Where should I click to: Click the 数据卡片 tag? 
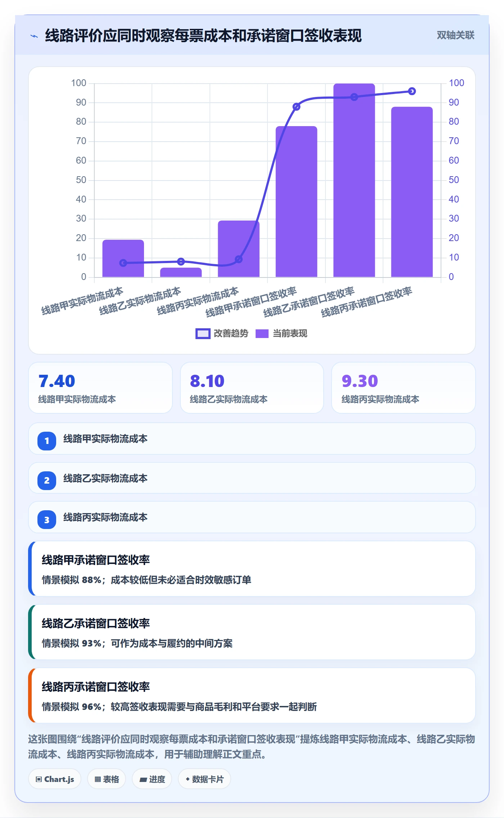204,779
